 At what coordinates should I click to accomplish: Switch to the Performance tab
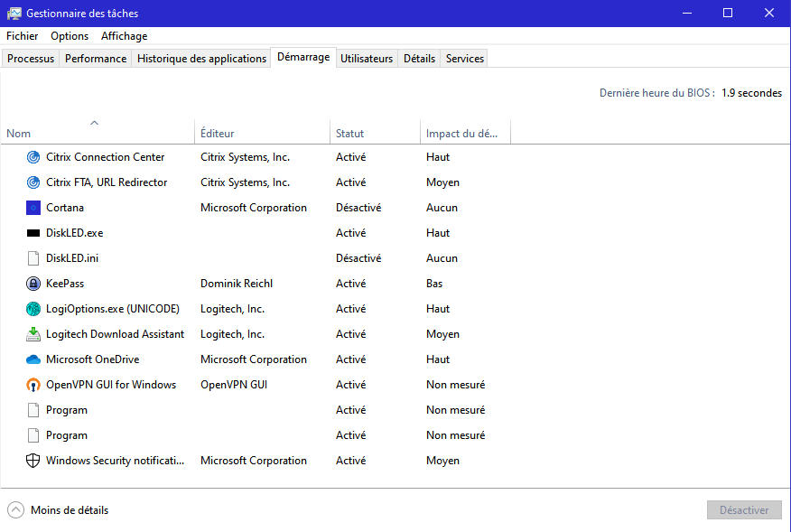coord(96,58)
